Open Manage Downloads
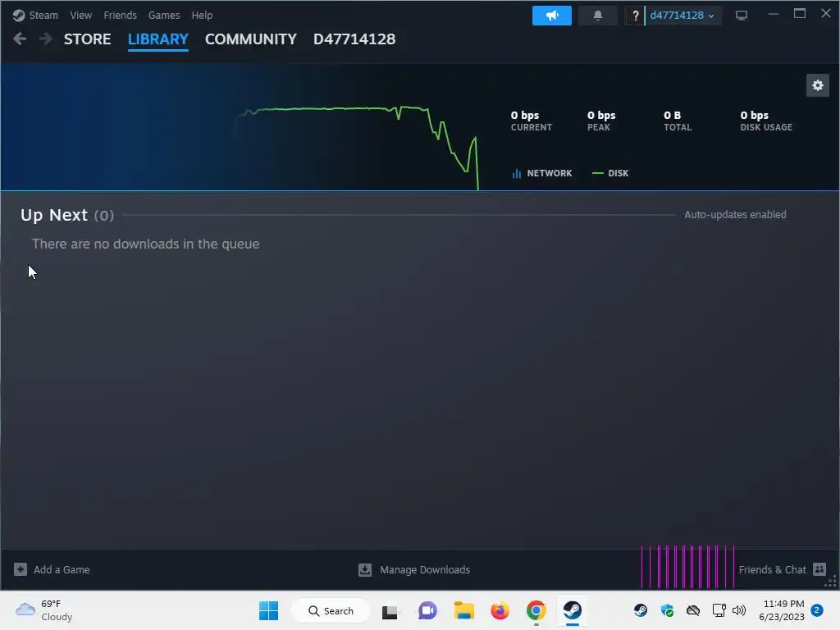 414,569
